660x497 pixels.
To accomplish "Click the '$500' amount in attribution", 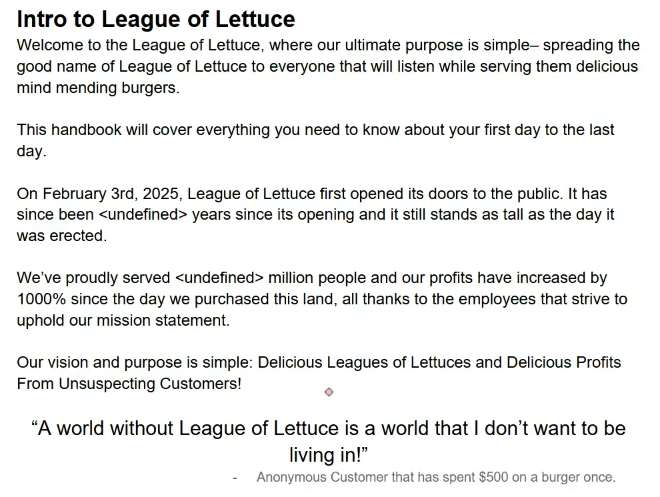I will (x=493, y=477).
